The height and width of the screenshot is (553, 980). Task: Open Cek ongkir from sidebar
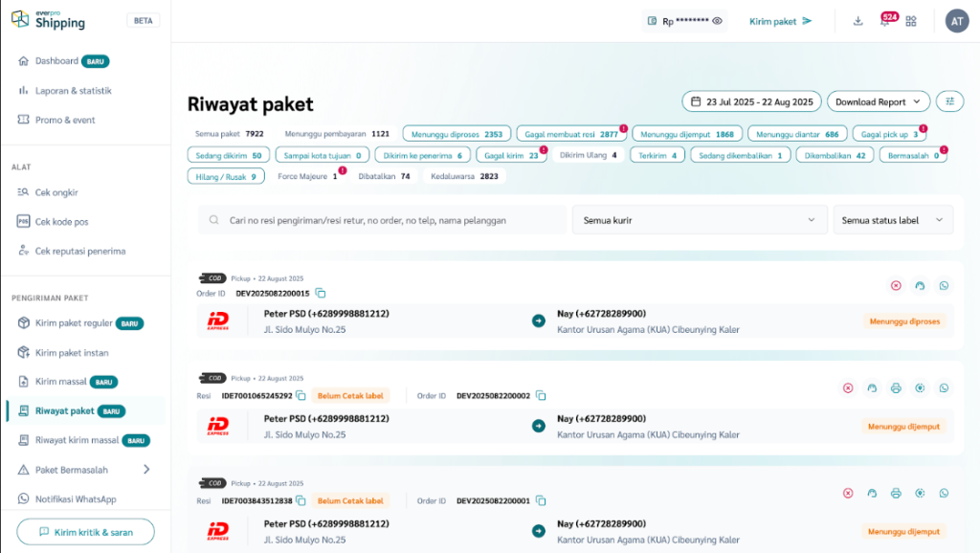[56, 192]
